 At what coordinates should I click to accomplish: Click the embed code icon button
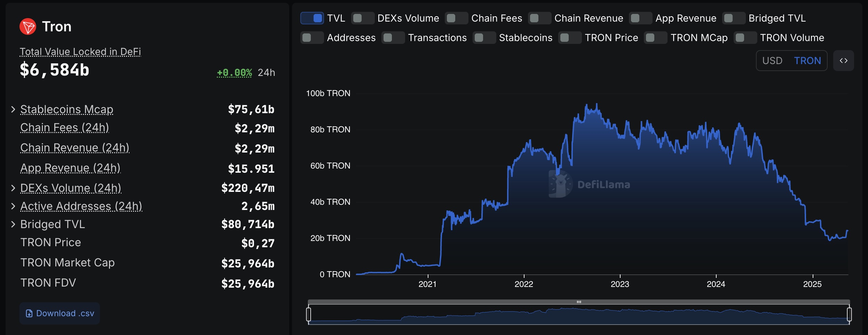(x=843, y=61)
